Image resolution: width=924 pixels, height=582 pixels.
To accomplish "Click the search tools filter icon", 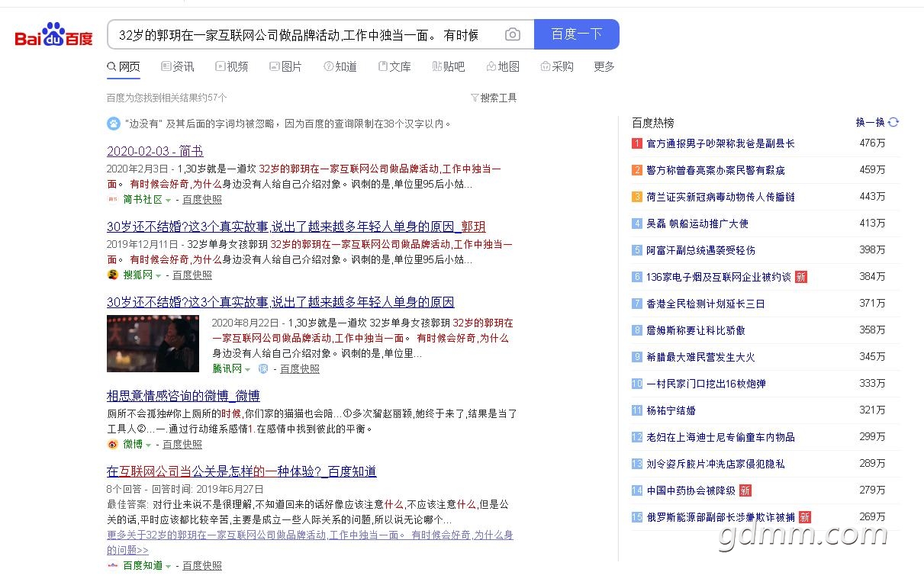I will pyautogui.click(x=475, y=98).
